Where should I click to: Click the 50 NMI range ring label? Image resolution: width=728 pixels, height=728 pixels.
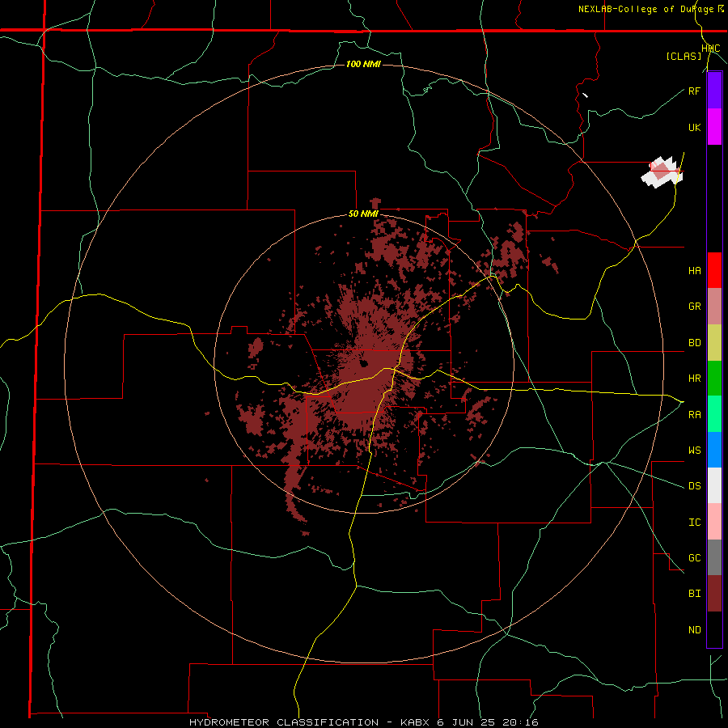pos(363,214)
